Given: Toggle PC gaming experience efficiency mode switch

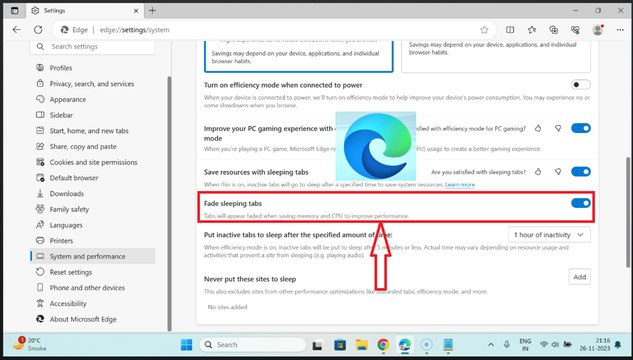Looking at the screenshot, I should 581,128.
